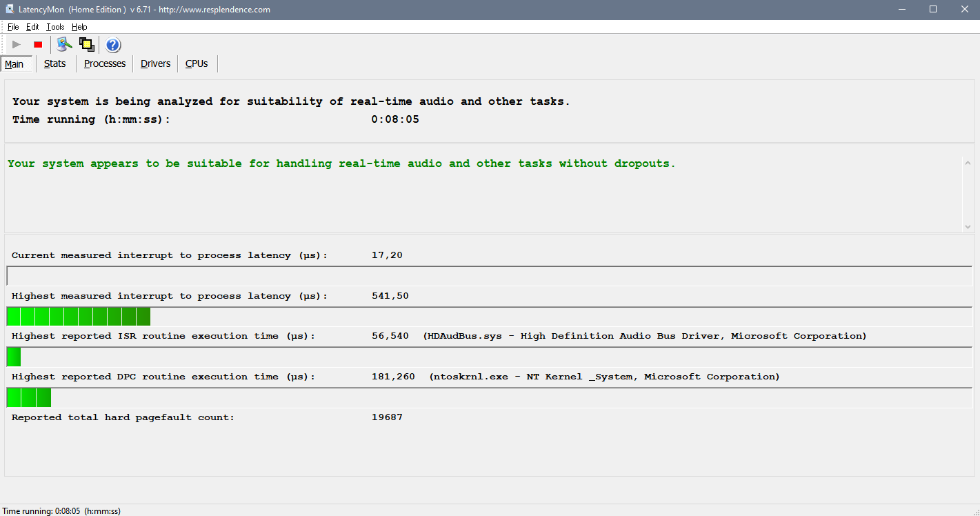Click the ntoskrnl.exe NT Kernel description text
This screenshot has width=980, height=516.
[x=604, y=377]
